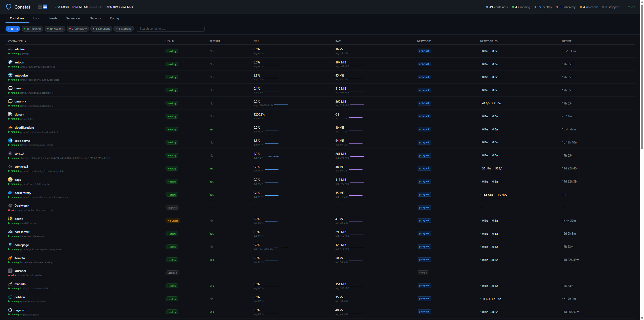
Task: Click the No Check badge for dozzle
Action: point(173,221)
